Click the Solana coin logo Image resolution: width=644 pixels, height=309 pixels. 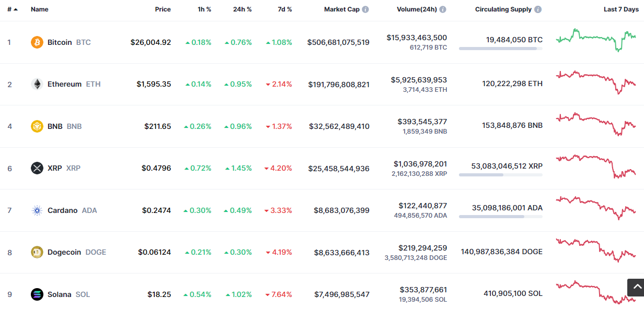(x=37, y=294)
